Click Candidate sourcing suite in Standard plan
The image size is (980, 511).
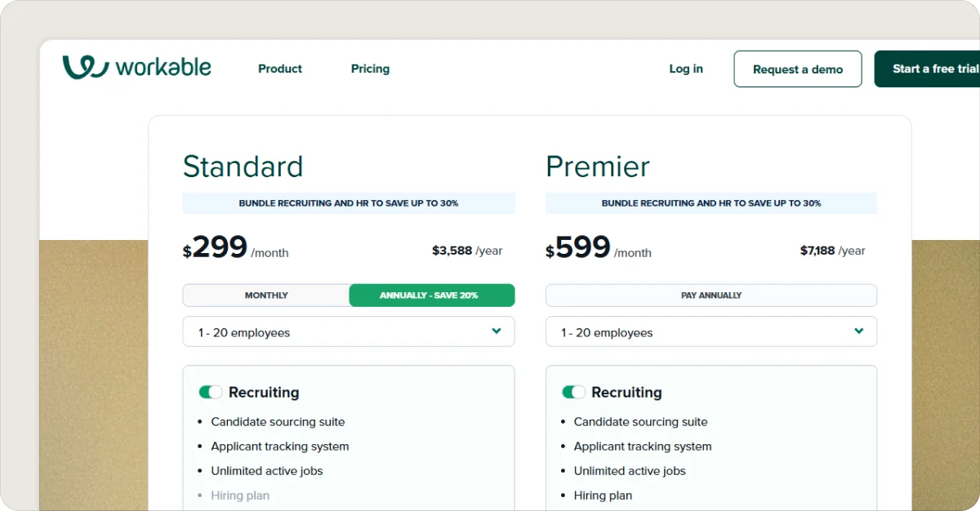pyautogui.click(x=278, y=422)
